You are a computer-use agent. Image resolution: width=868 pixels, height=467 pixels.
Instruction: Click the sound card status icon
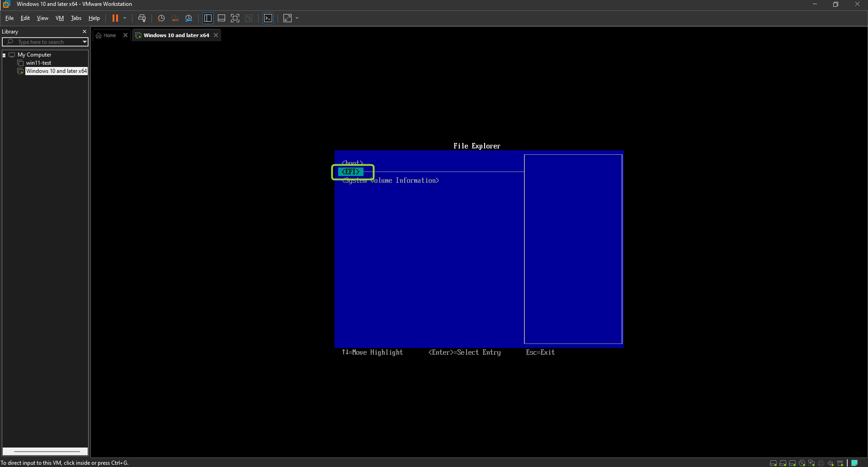coord(830,463)
